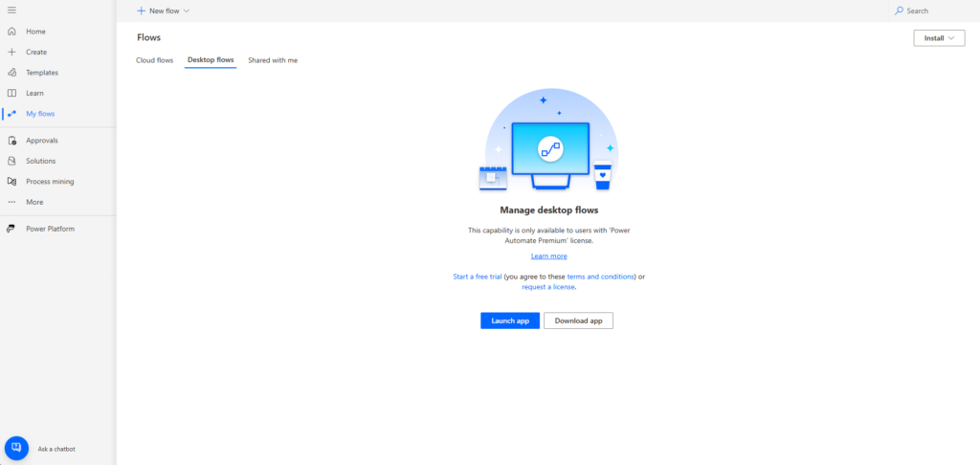Click the Ask a chatbot label

tap(56, 449)
